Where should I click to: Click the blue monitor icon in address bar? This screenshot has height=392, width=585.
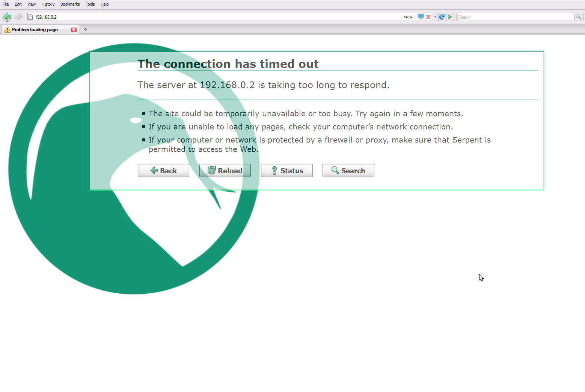pos(421,17)
